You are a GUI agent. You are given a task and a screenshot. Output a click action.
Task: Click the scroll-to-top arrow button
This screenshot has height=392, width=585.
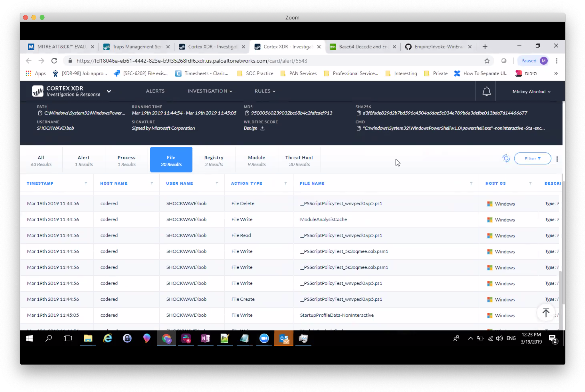click(546, 312)
